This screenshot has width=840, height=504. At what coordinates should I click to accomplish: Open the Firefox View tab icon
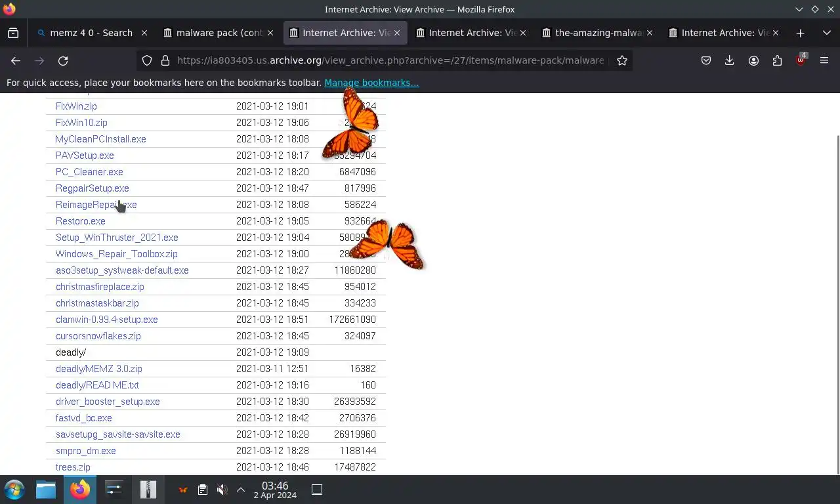coord(13,33)
